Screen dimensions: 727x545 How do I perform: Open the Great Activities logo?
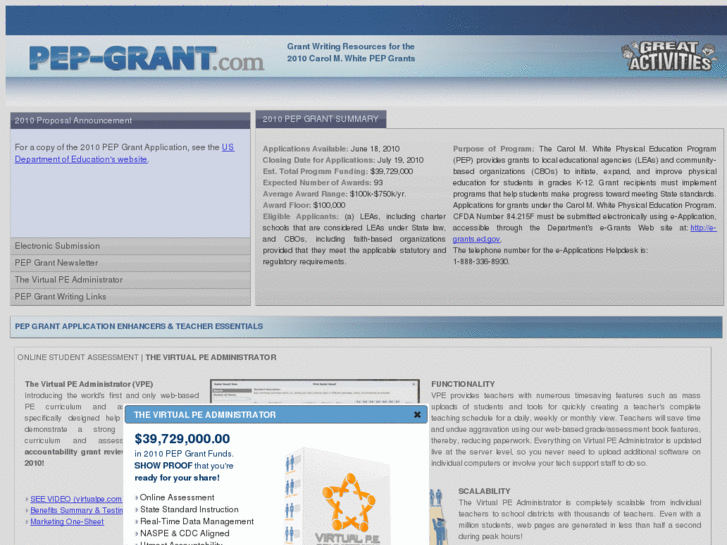(x=668, y=56)
